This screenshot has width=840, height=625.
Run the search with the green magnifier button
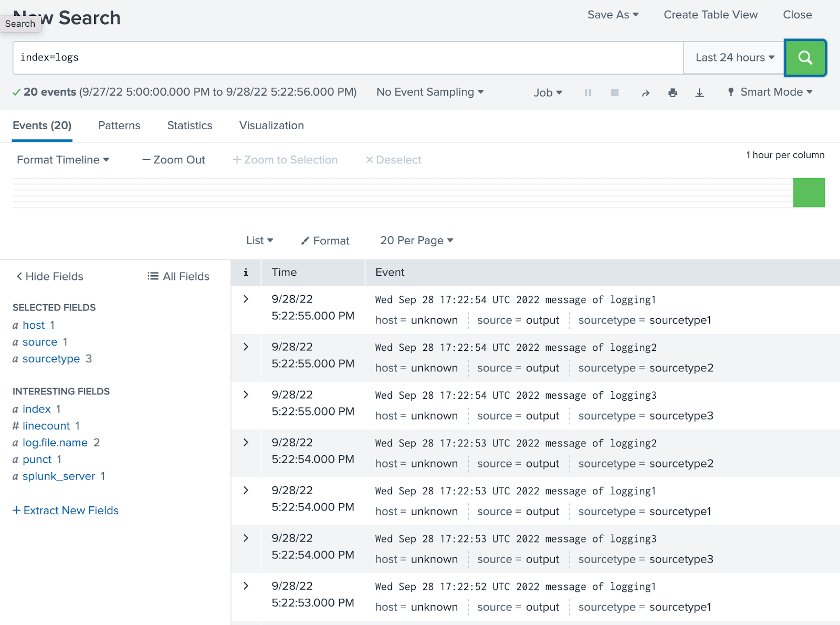(x=805, y=58)
